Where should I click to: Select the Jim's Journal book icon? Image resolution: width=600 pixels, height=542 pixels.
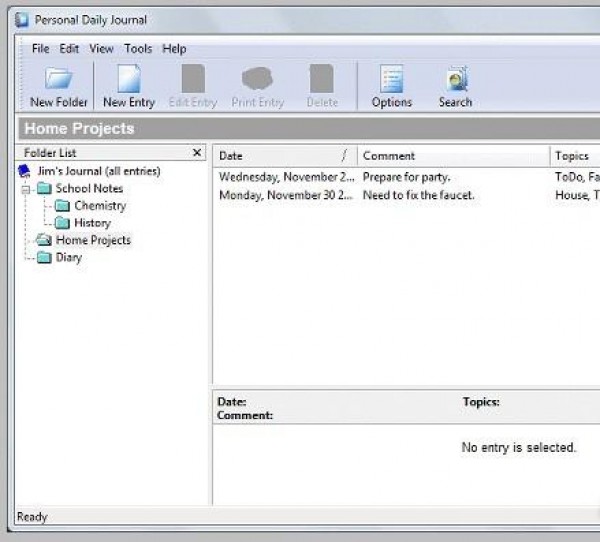(x=24, y=171)
